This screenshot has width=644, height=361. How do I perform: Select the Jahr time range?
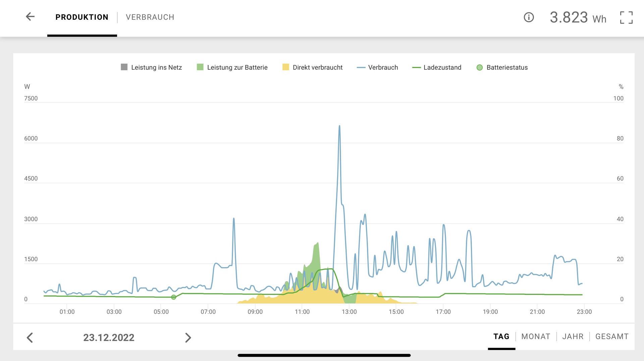(x=573, y=337)
